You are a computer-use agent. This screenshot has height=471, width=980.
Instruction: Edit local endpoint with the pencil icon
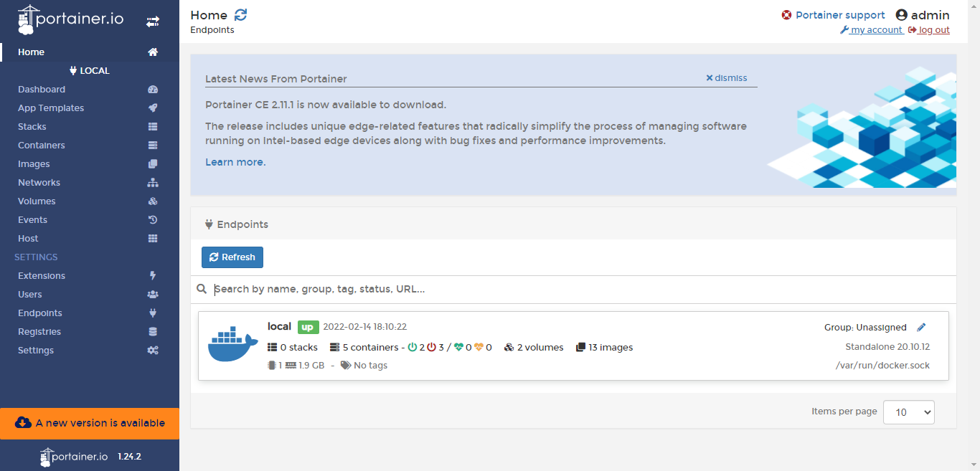pos(922,328)
